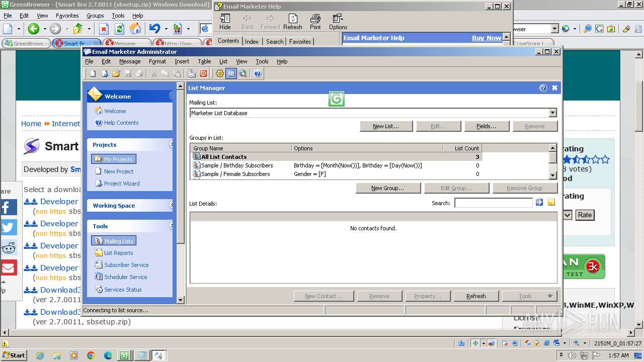Collapse the Tools sidebar section
644x362 pixels.
pos(171,226)
